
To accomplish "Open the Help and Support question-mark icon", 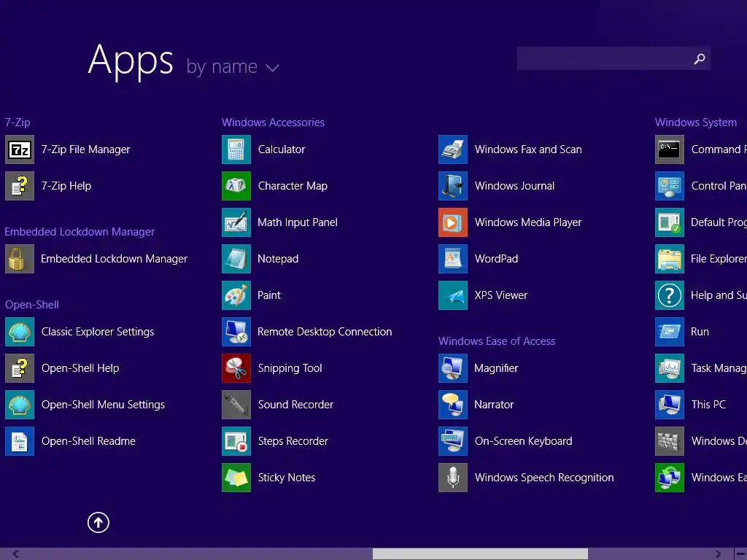I will click(x=670, y=295).
